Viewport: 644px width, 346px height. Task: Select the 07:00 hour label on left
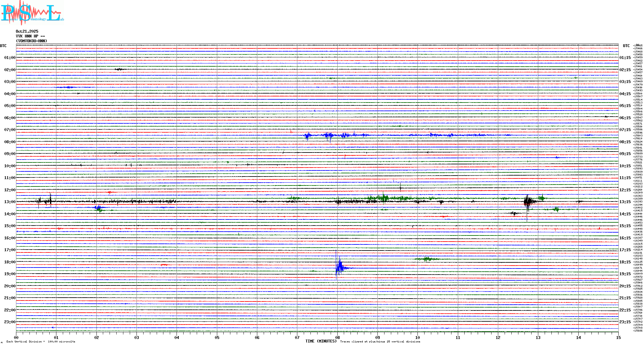tap(10, 130)
